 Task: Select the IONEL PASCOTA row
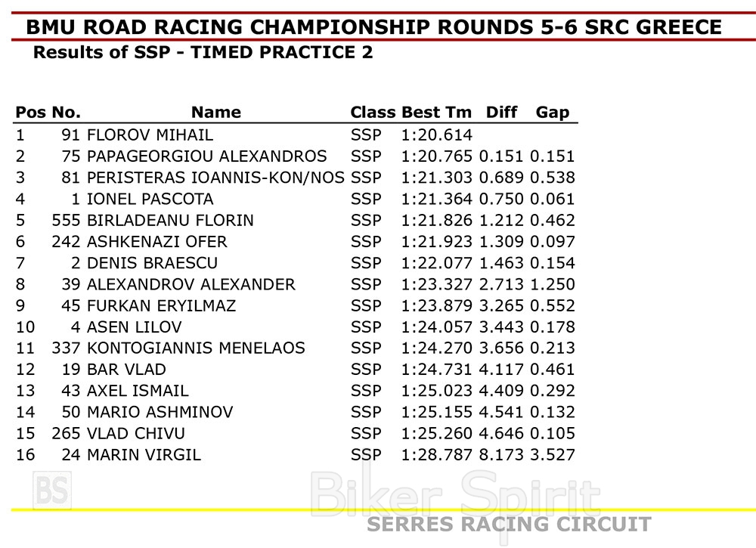(x=150, y=199)
